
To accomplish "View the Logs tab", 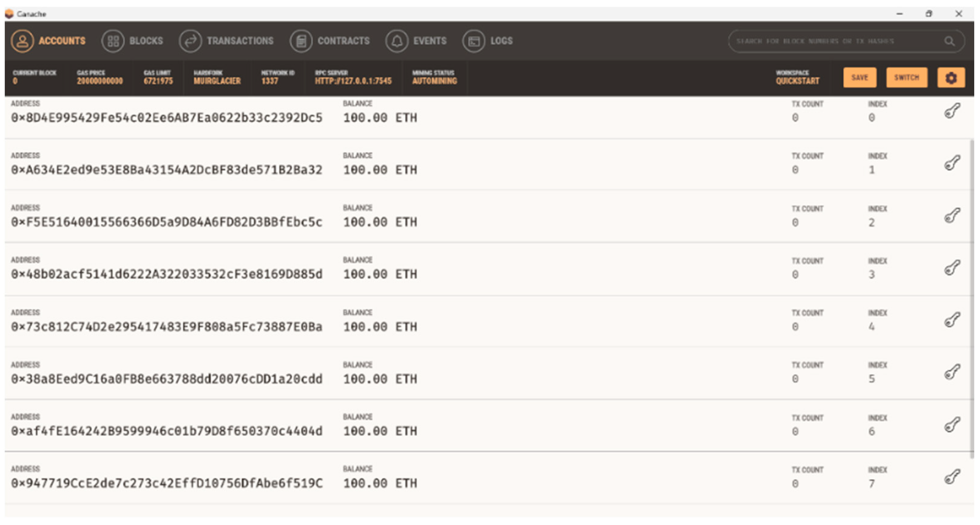I will (x=488, y=41).
